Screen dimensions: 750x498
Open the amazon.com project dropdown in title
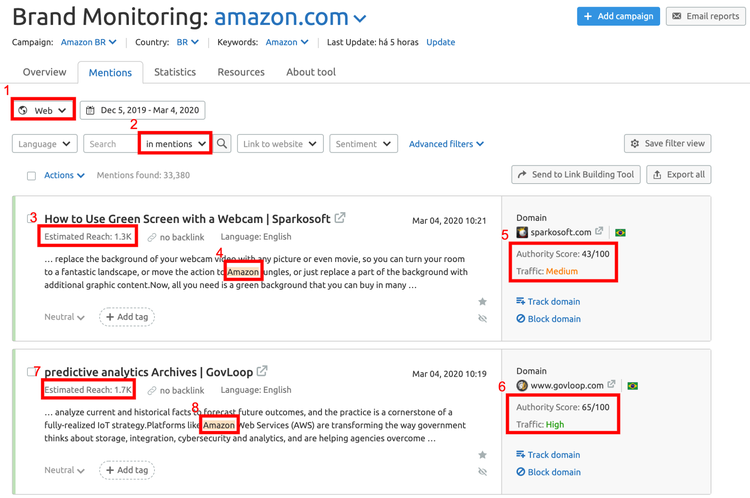tap(290, 18)
